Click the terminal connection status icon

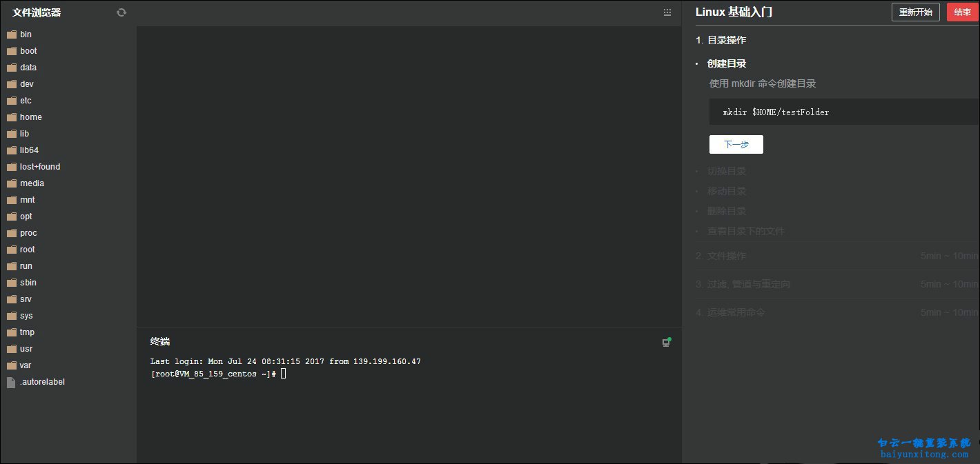pos(666,342)
